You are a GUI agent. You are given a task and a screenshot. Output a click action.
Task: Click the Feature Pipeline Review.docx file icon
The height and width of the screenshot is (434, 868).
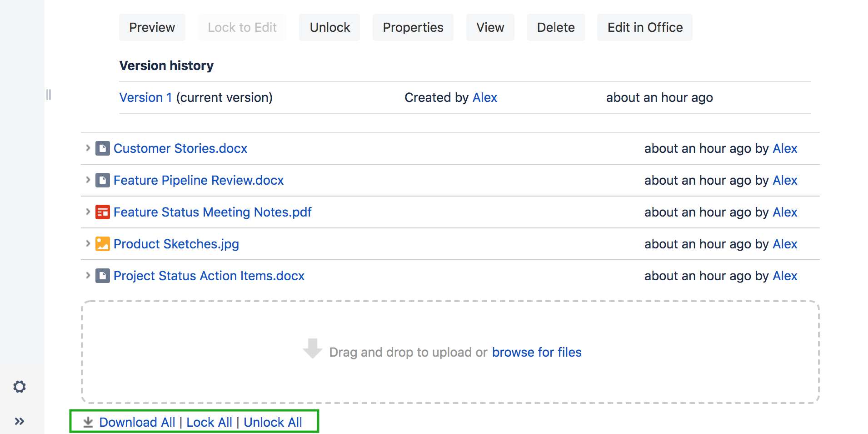click(x=102, y=180)
